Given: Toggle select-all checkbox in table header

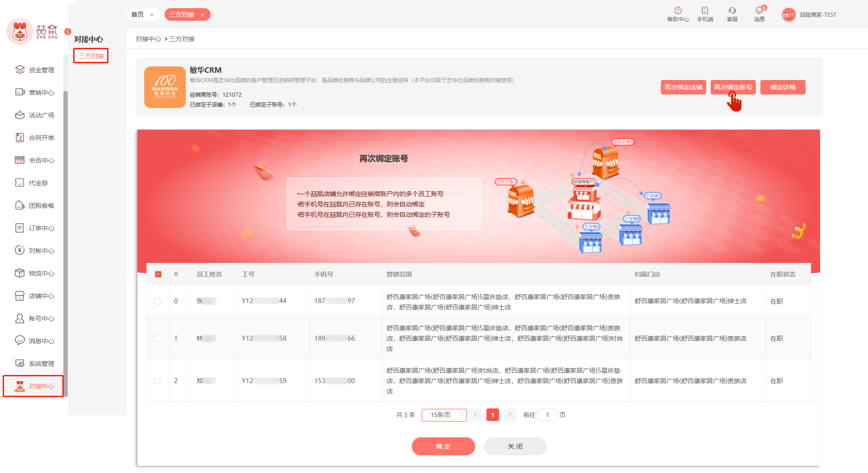Looking at the screenshot, I should [x=158, y=274].
